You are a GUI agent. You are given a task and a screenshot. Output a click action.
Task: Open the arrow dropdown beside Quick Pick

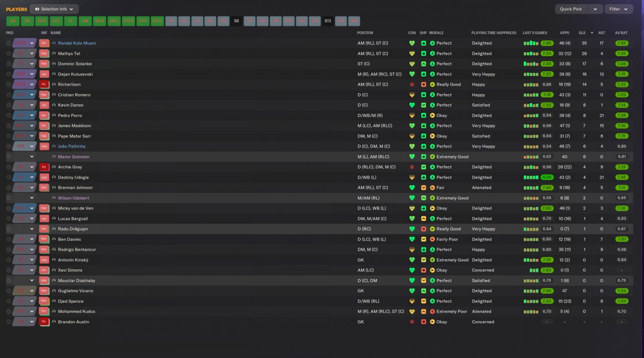[595, 9]
